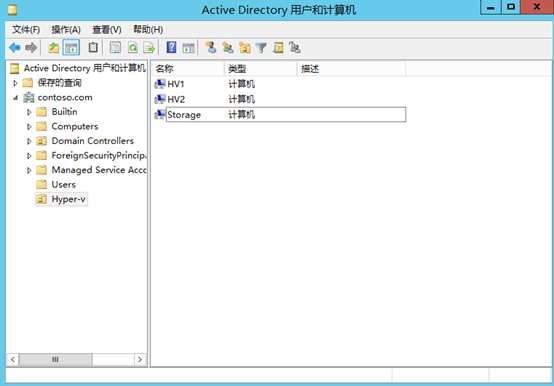
Task: Open Help with the blue question mark icon
Action: [171, 48]
